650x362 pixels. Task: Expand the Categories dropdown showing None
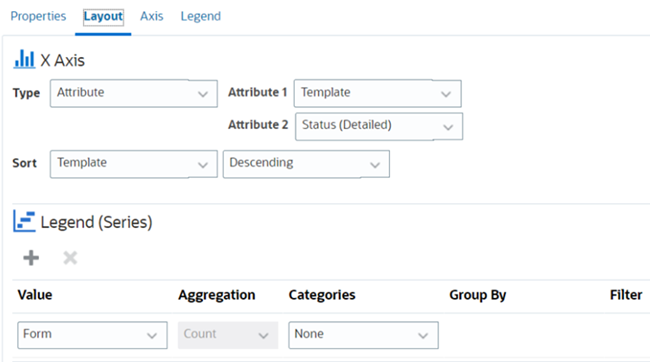[x=364, y=335]
